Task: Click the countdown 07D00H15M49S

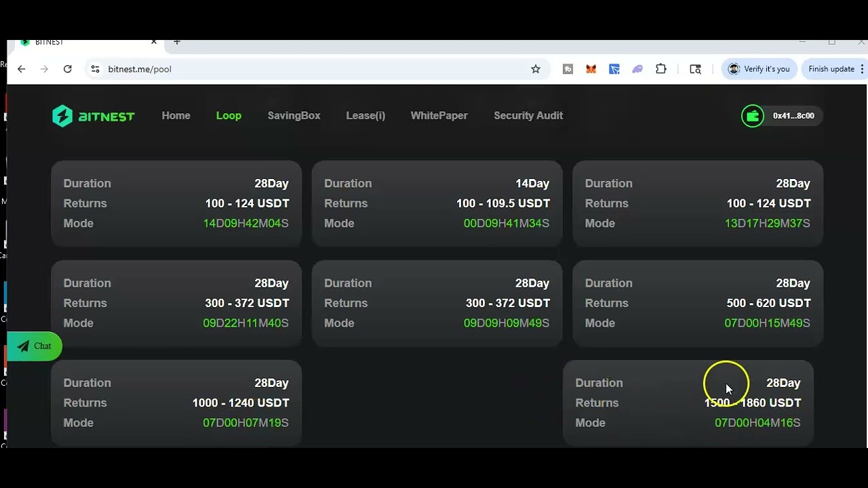Action: point(768,323)
